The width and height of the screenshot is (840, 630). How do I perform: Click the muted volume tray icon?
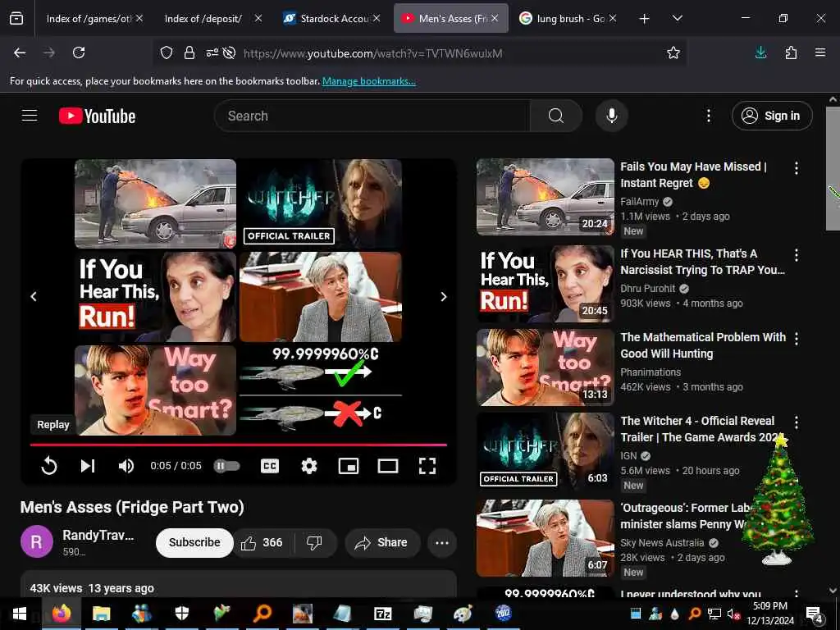[x=733, y=614]
